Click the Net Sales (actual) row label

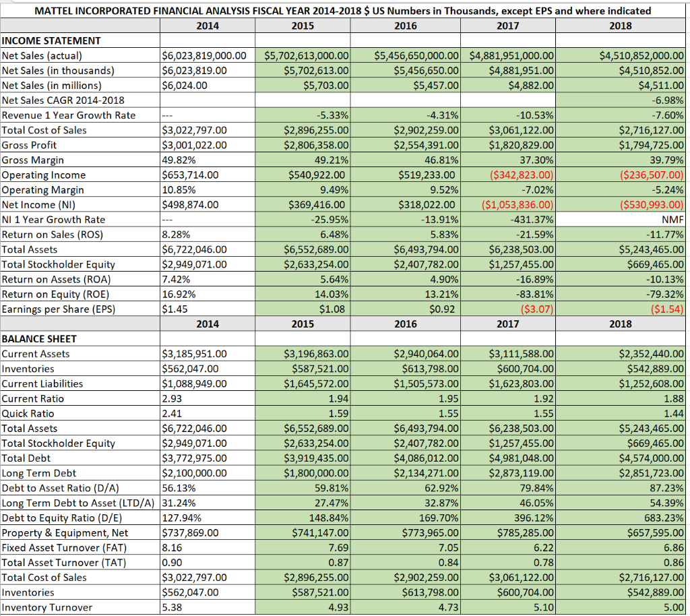[42, 56]
